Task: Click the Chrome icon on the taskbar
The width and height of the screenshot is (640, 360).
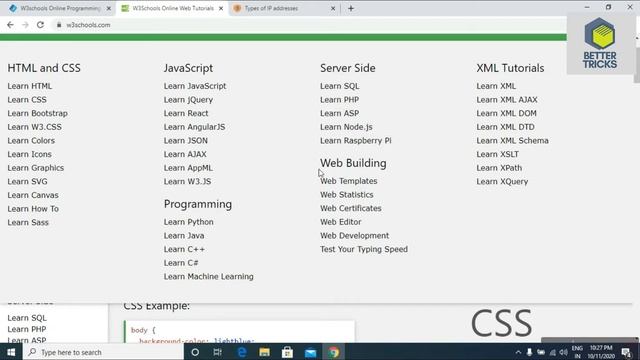Action: click(x=333, y=352)
